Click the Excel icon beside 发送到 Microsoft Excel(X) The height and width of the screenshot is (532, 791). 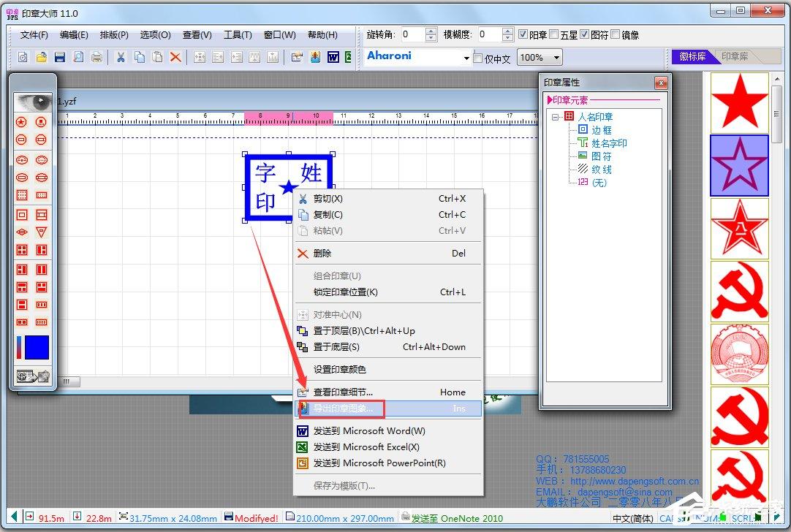[302, 447]
